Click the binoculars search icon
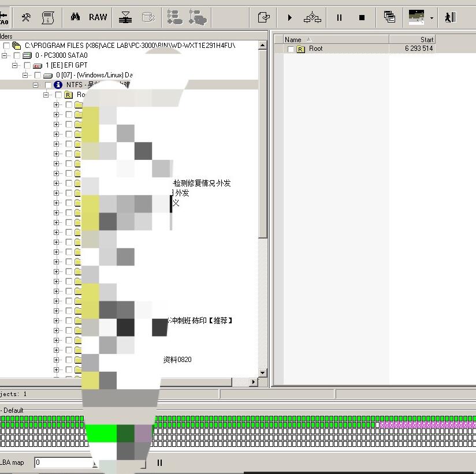The width and height of the screenshot is (476, 474). point(75,17)
